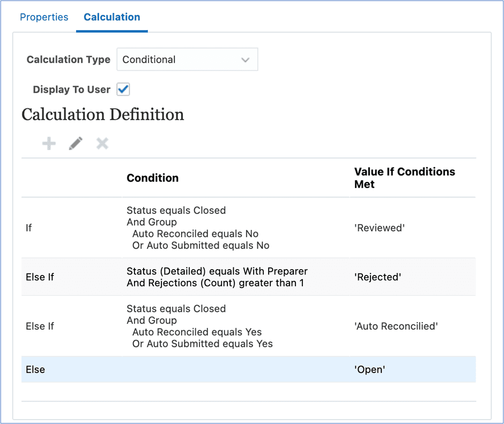504x424 pixels.
Task: Click the Calculation Definition heading
Action: pos(103,114)
